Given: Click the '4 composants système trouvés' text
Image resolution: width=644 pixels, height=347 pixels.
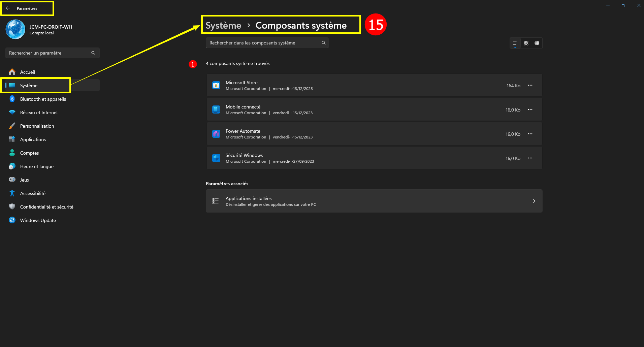Looking at the screenshot, I should pyautogui.click(x=238, y=63).
